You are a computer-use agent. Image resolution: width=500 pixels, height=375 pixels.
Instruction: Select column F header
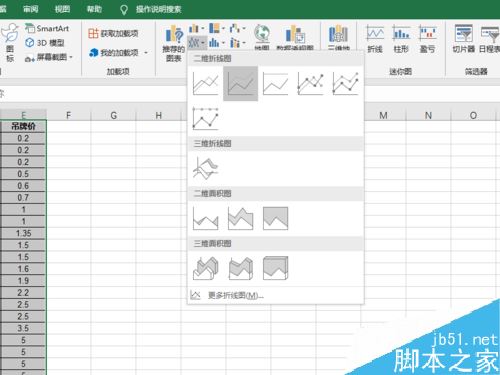(68, 115)
